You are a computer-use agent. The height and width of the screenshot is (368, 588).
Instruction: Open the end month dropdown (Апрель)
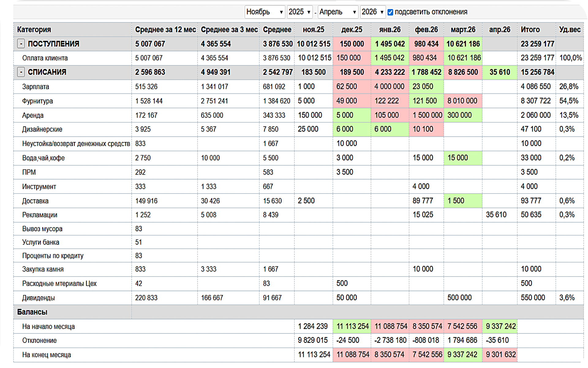coord(337,12)
